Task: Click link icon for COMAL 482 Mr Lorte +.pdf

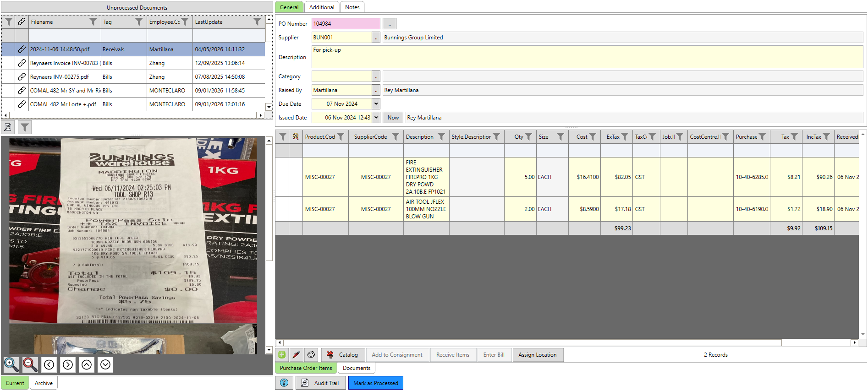Action: click(22, 104)
